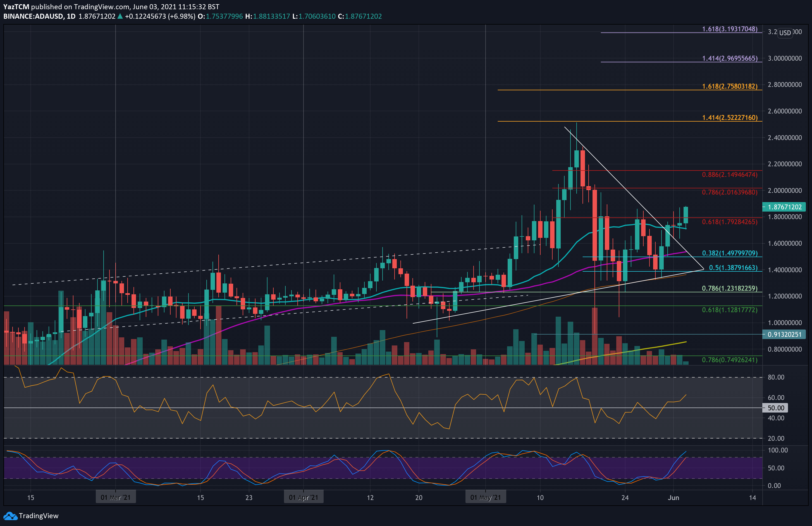This screenshot has width=812, height=526.
Task: Click the 1.414(2.52227160) Fibonacci label
Action: point(730,117)
